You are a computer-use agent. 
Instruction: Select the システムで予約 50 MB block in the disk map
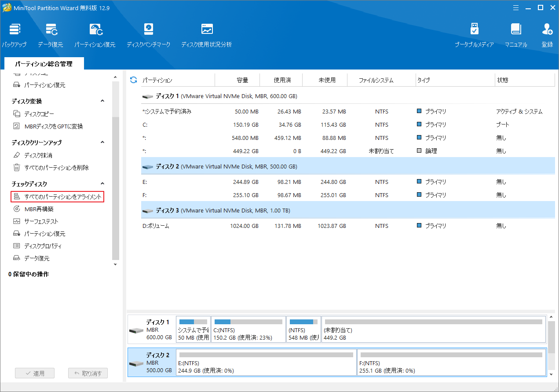193,330
